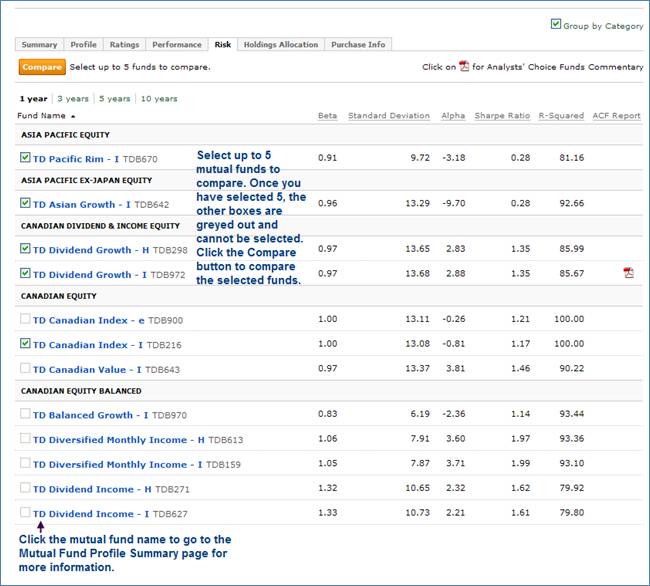Select TD Balanced Growth - I checkbox

click(x=25, y=414)
